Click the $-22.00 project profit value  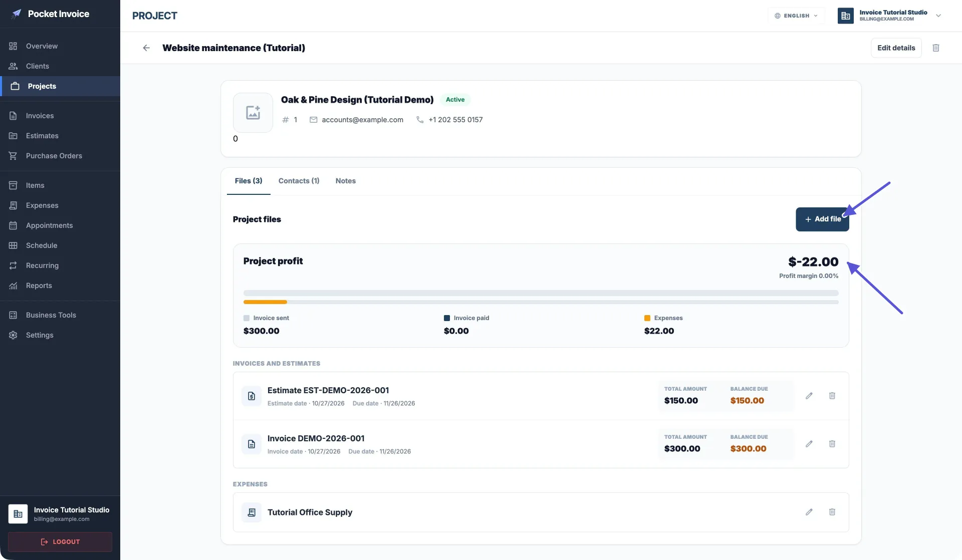(813, 262)
